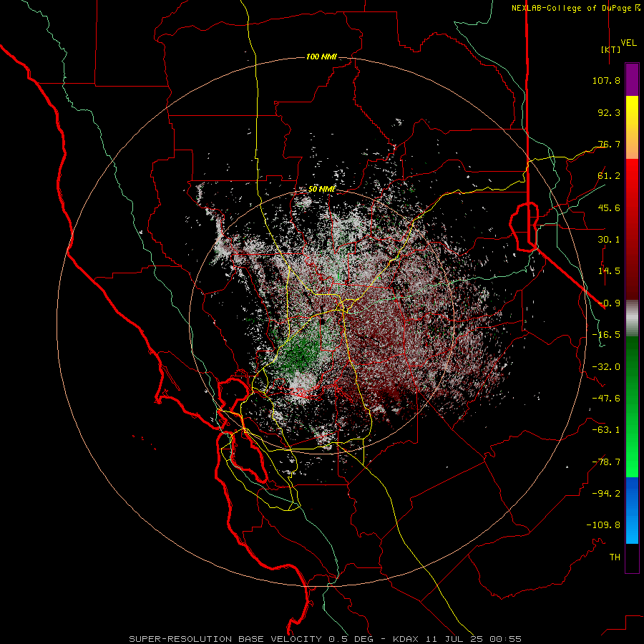Click the -63.1 velocity scale value
The width and height of the screenshot is (644, 644).
(606, 430)
